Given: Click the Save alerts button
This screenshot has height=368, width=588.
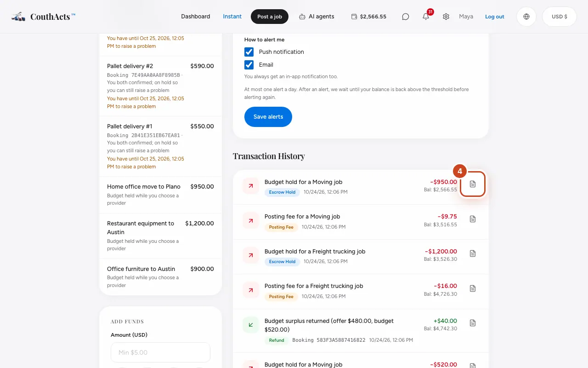Looking at the screenshot, I should 268,117.
